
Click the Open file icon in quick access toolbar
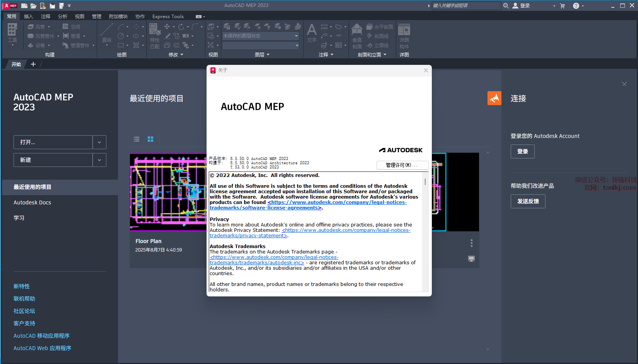point(34,6)
